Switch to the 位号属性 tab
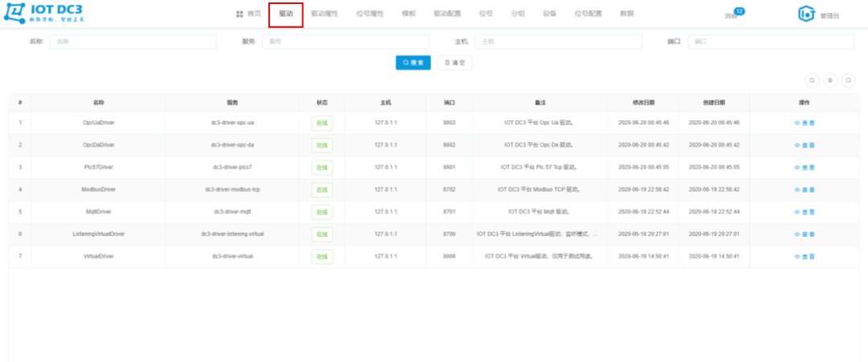868x362 pixels. tap(370, 14)
